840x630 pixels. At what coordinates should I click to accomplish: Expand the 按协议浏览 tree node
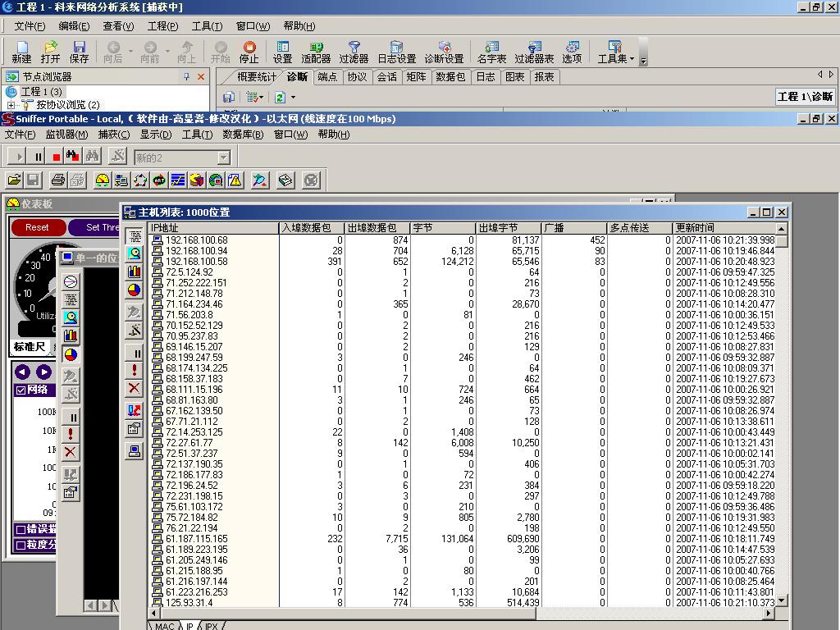point(11,105)
